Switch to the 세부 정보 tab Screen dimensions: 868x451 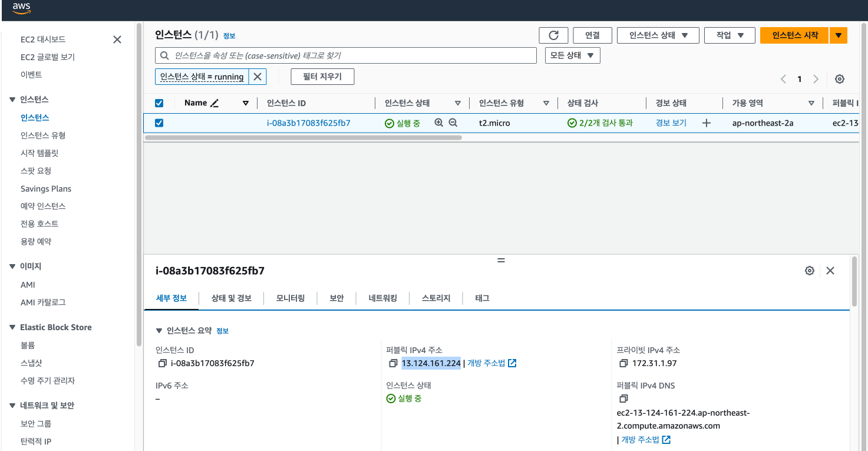click(171, 298)
